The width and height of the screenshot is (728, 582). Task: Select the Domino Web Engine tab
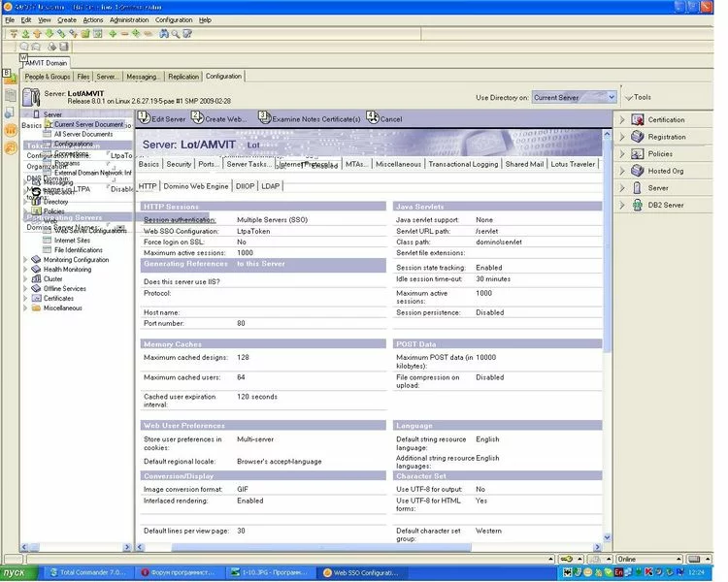click(x=195, y=185)
